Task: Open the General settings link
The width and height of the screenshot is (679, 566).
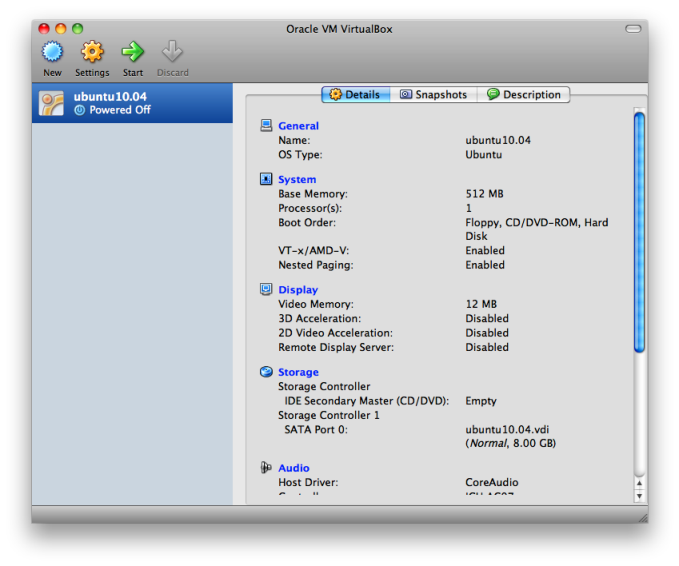Action: point(298,126)
